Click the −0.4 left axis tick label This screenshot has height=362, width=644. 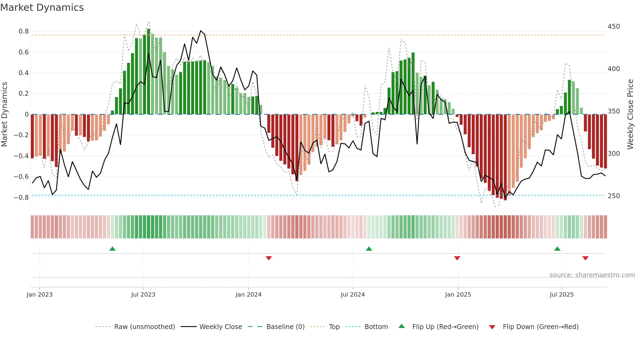click(21, 156)
